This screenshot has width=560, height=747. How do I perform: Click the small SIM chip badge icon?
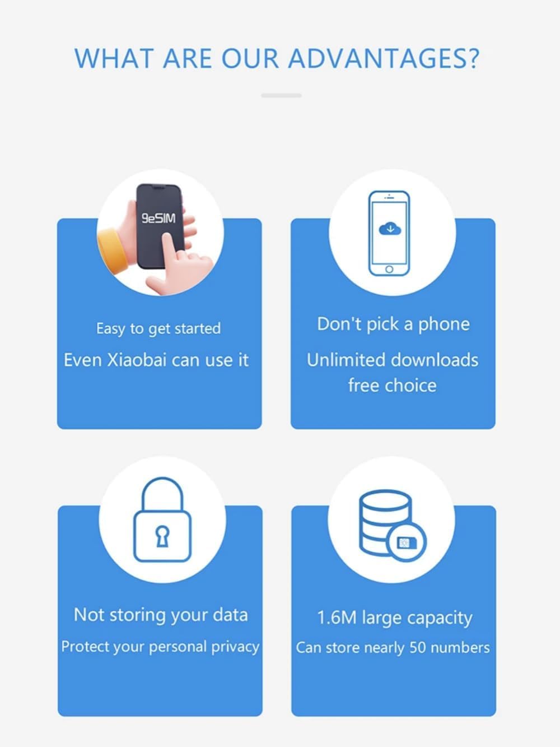(x=407, y=542)
